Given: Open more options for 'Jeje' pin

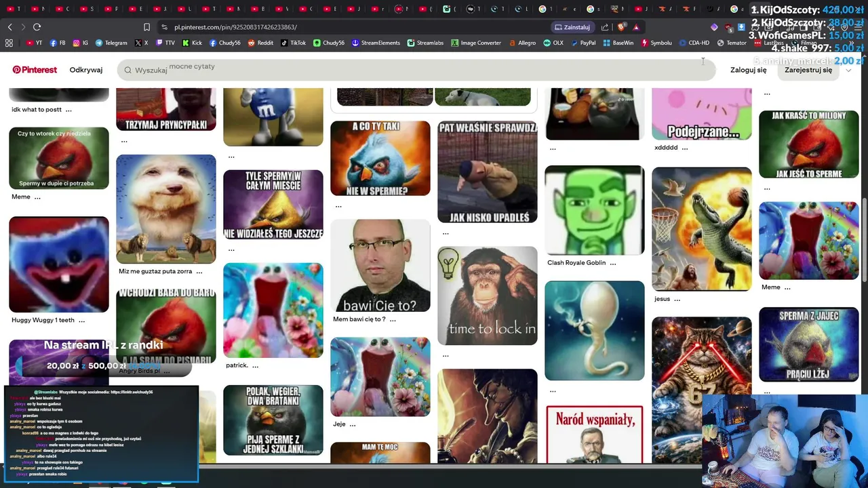Looking at the screenshot, I should pyautogui.click(x=352, y=424).
